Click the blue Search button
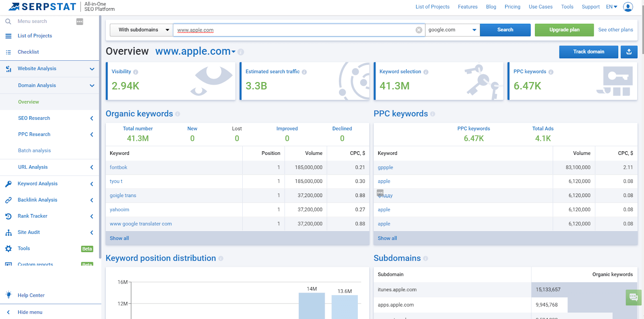This screenshot has height=319, width=644. (505, 30)
